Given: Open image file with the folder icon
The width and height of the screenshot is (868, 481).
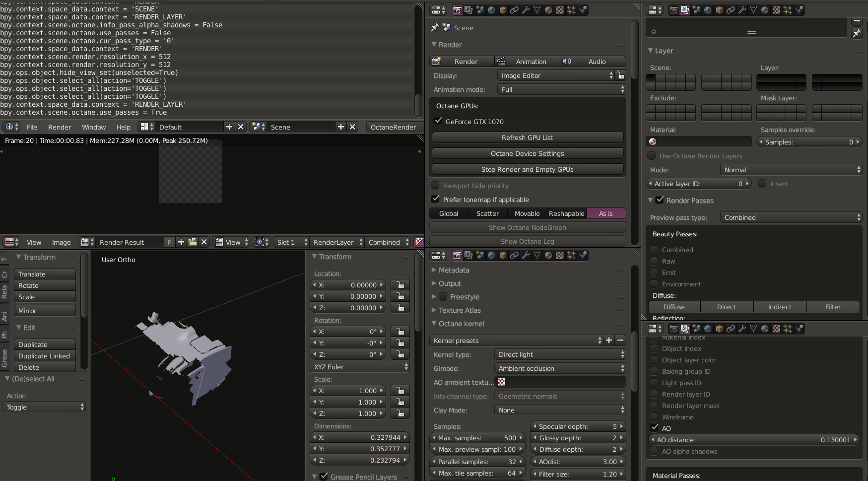Looking at the screenshot, I should click(x=193, y=242).
